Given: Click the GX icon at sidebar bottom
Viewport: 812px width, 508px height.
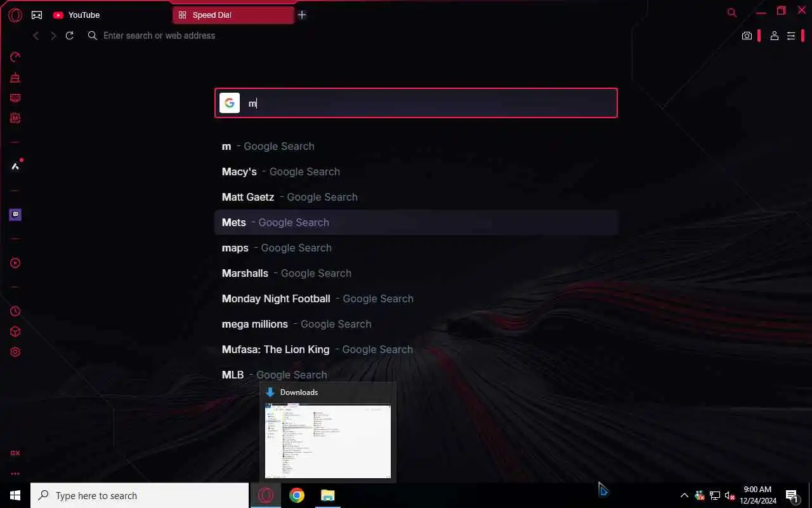Looking at the screenshot, I should (15, 453).
